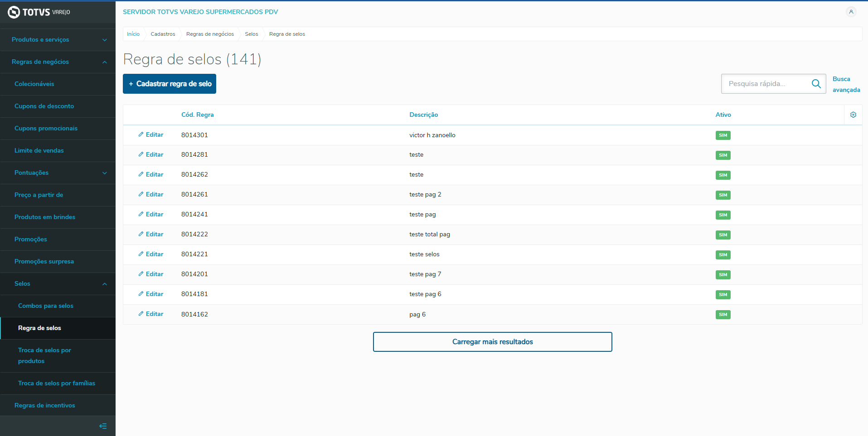Open Cupons de desconto menu item
The width and height of the screenshot is (868, 436).
[58, 106]
